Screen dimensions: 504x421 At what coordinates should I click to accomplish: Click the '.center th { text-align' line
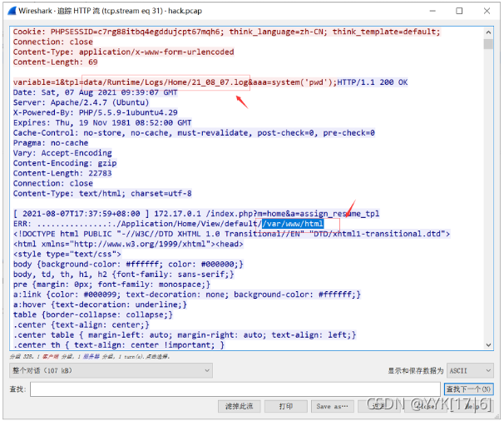coord(119,345)
